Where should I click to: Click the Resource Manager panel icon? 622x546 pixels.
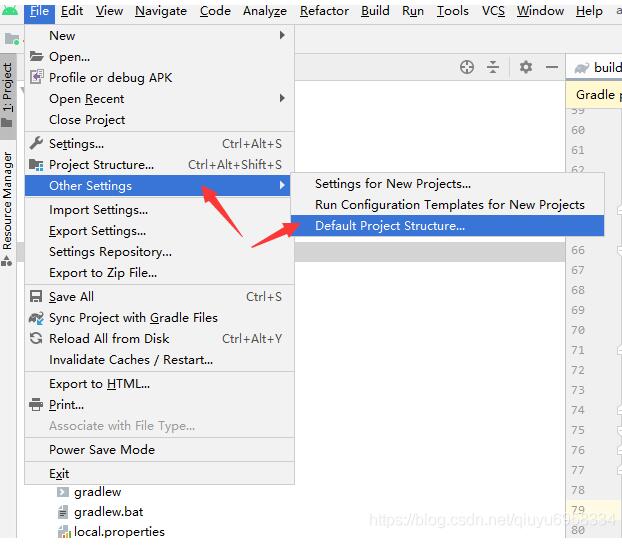7,261
